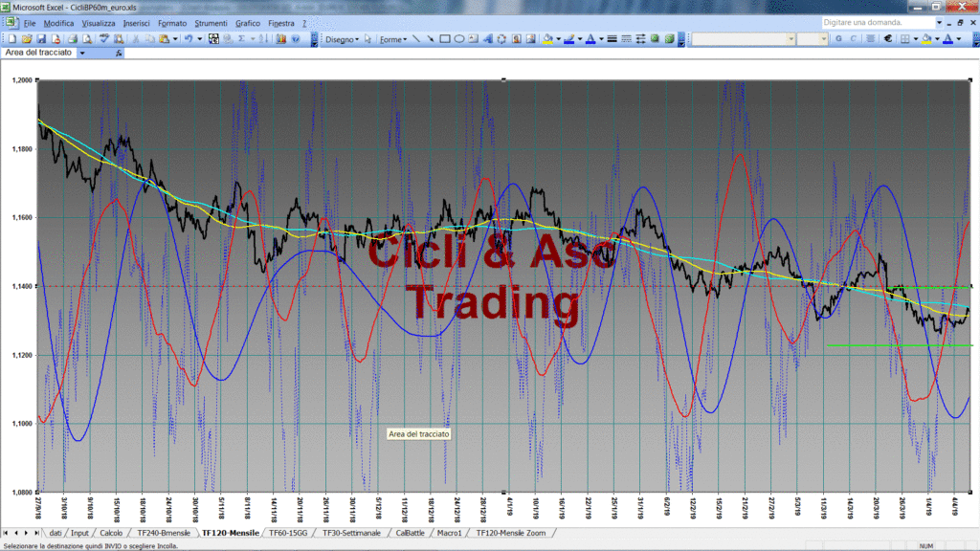Run the ABC spelling check icon
The height and width of the screenshot is (551, 980).
pos(103,38)
